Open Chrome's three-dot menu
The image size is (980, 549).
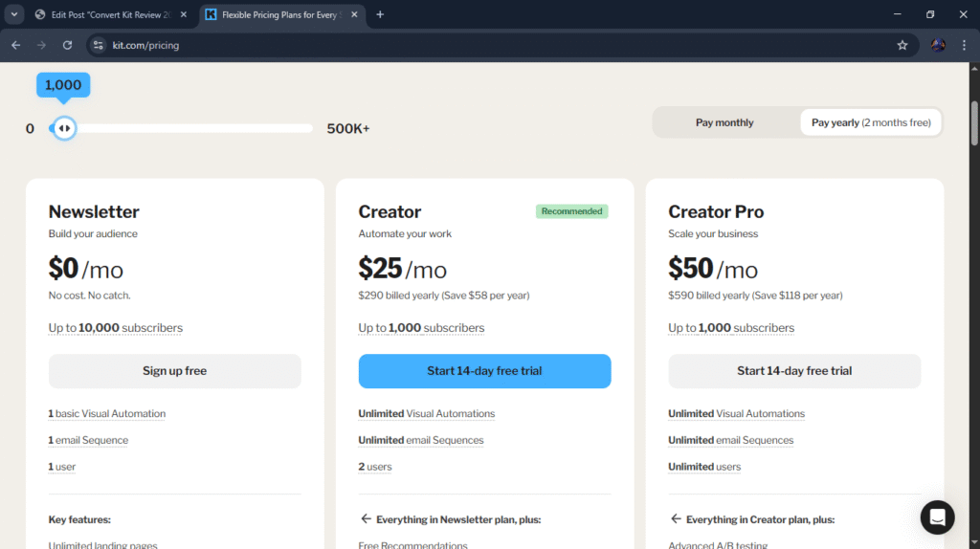(x=964, y=45)
